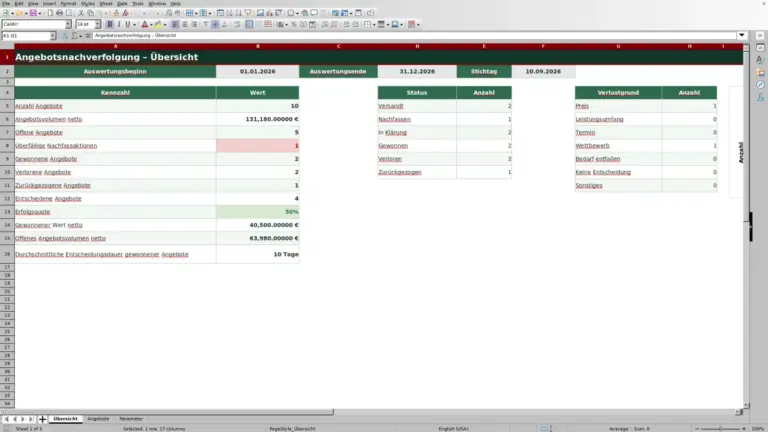768x432 pixels.
Task: Select the red highlighted overdue value cell
Action: pos(258,145)
